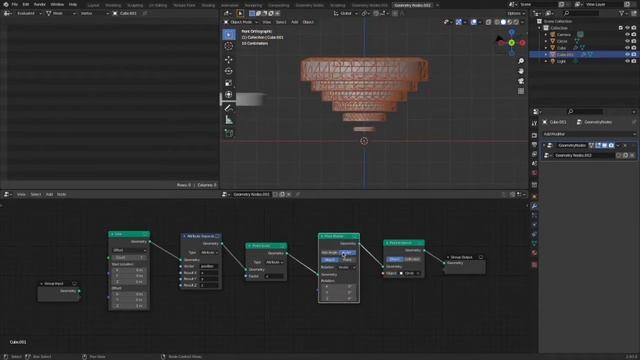Click the new scene icon beside Scene field
Image resolution: width=640 pixels, height=360 pixels.
point(562,4)
